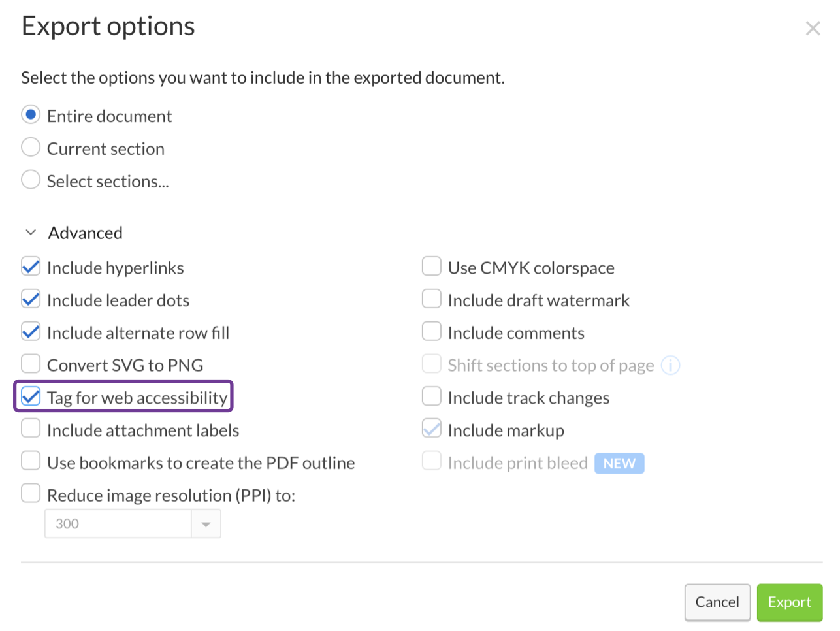Collapse the Advanced section
This screenshot has width=840, height=631.
30,232
